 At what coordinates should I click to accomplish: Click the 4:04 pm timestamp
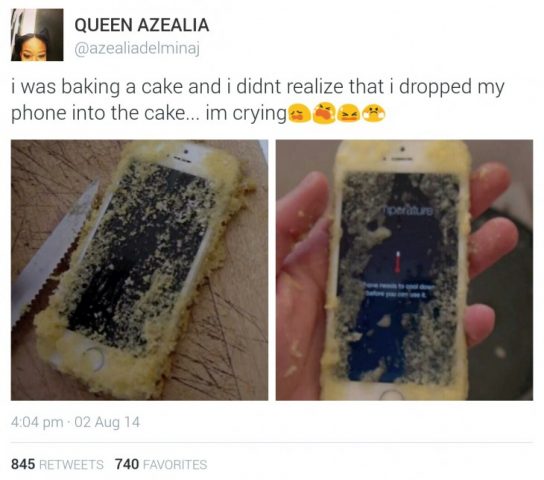[x=37, y=422]
